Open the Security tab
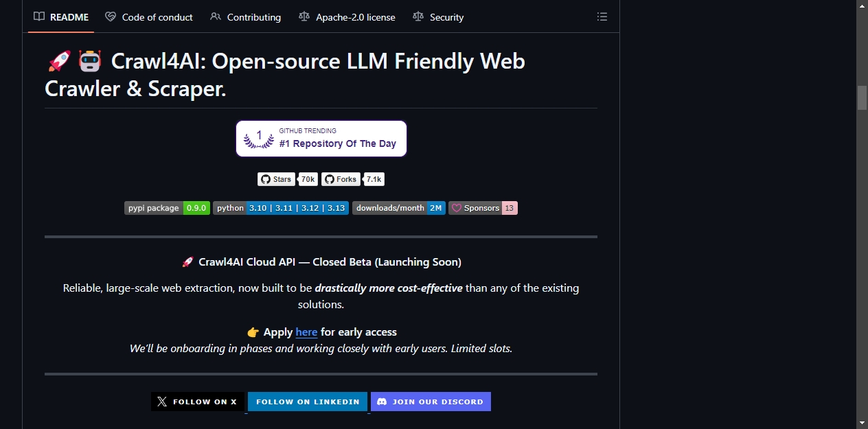 click(x=438, y=17)
